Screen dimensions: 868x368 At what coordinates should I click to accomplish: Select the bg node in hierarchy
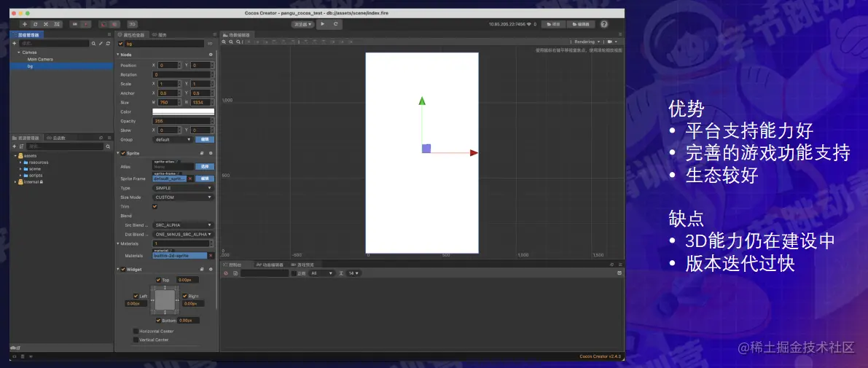pyautogui.click(x=61, y=66)
